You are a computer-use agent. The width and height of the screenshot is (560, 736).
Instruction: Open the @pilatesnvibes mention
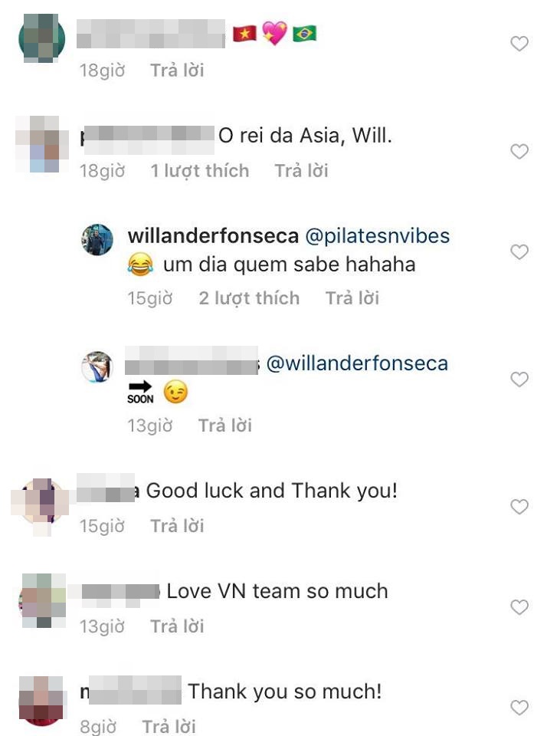point(377,236)
